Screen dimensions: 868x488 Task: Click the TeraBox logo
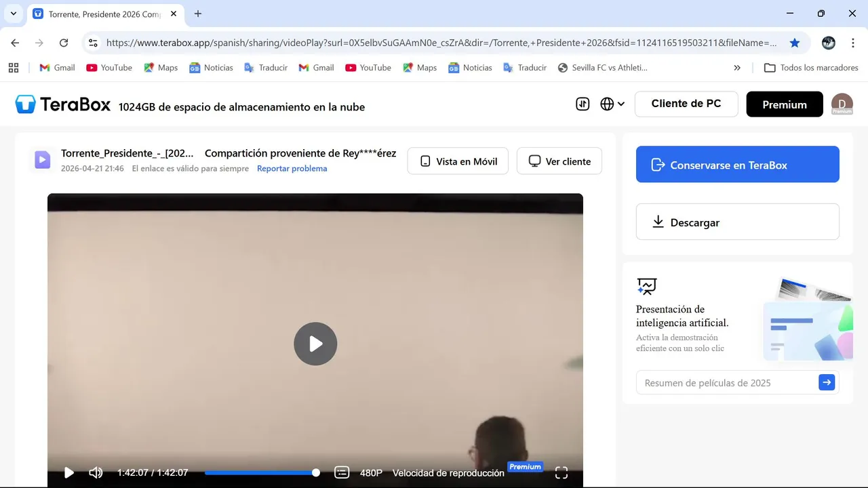62,104
